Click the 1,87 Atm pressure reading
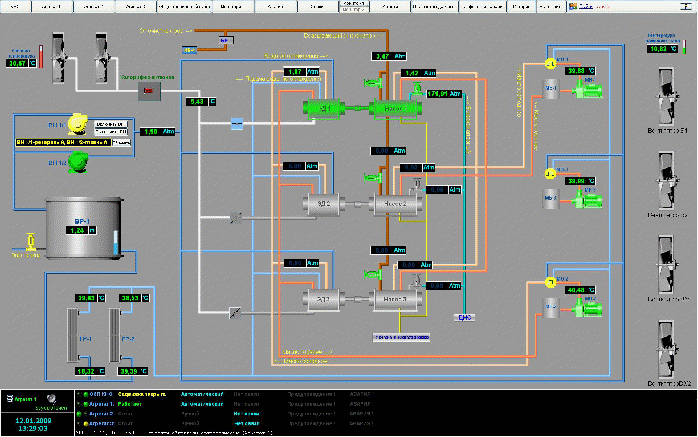Screen dimensions: 698x437 [x=301, y=72]
